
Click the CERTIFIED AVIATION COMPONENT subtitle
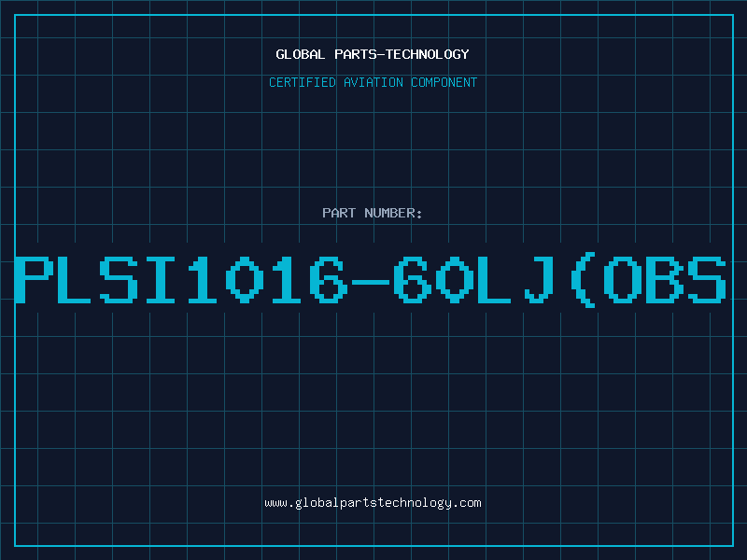point(373,82)
